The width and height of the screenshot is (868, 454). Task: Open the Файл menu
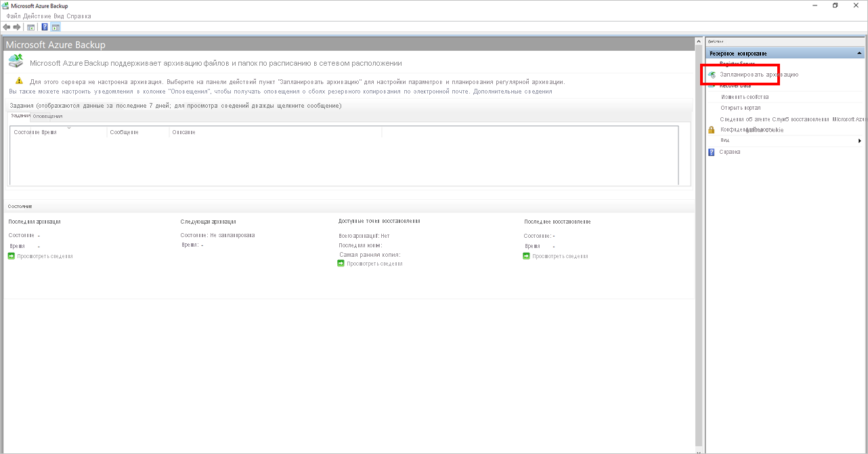(x=14, y=16)
